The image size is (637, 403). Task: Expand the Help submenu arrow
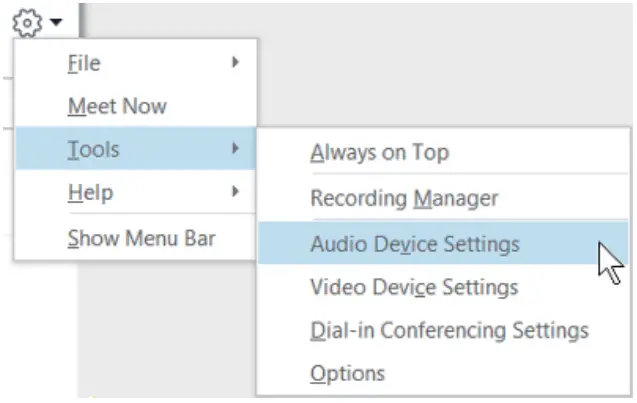[x=236, y=192]
